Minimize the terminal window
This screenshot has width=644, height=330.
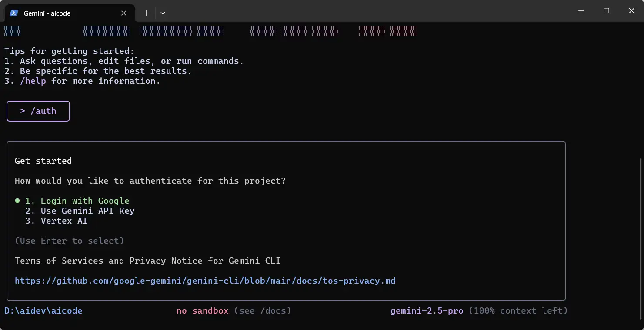[x=581, y=11]
